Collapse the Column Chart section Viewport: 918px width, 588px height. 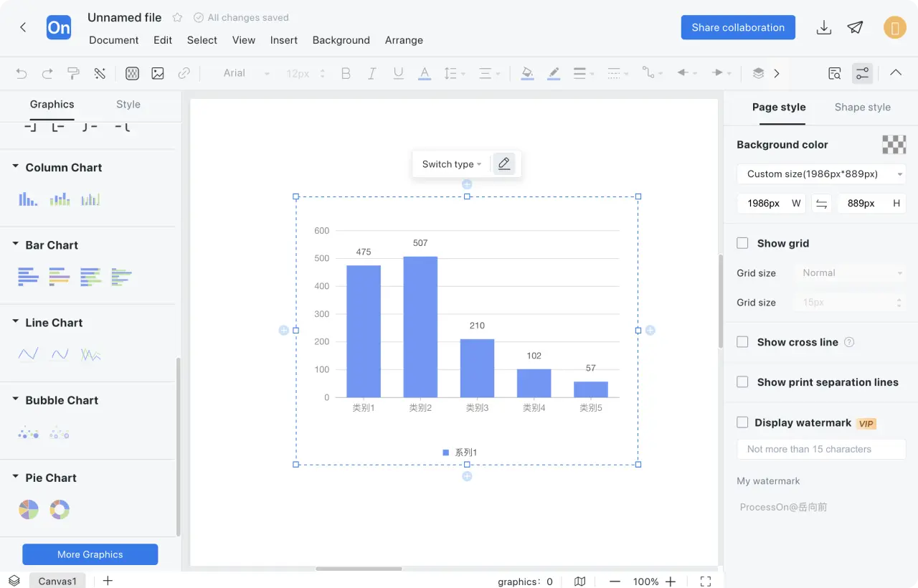(16, 167)
